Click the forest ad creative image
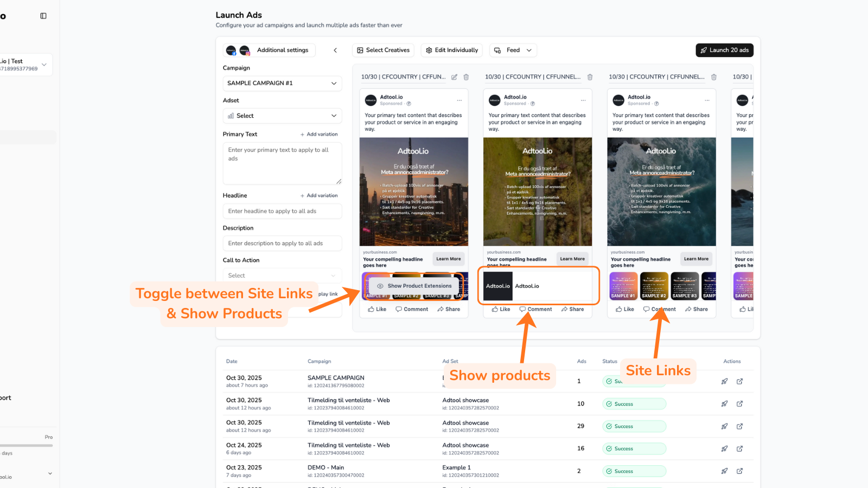The width and height of the screenshot is (868, 488). pos(538,192)
